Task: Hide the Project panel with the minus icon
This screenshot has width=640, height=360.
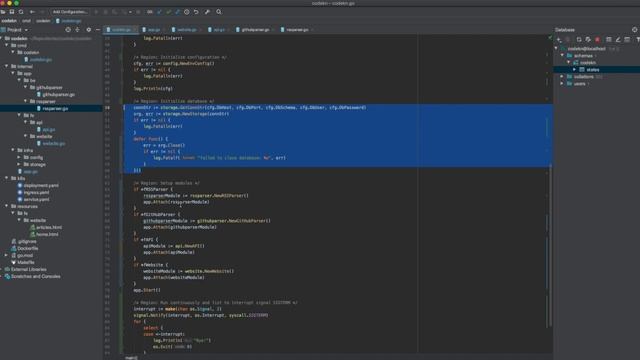Action: pos(98,30)
